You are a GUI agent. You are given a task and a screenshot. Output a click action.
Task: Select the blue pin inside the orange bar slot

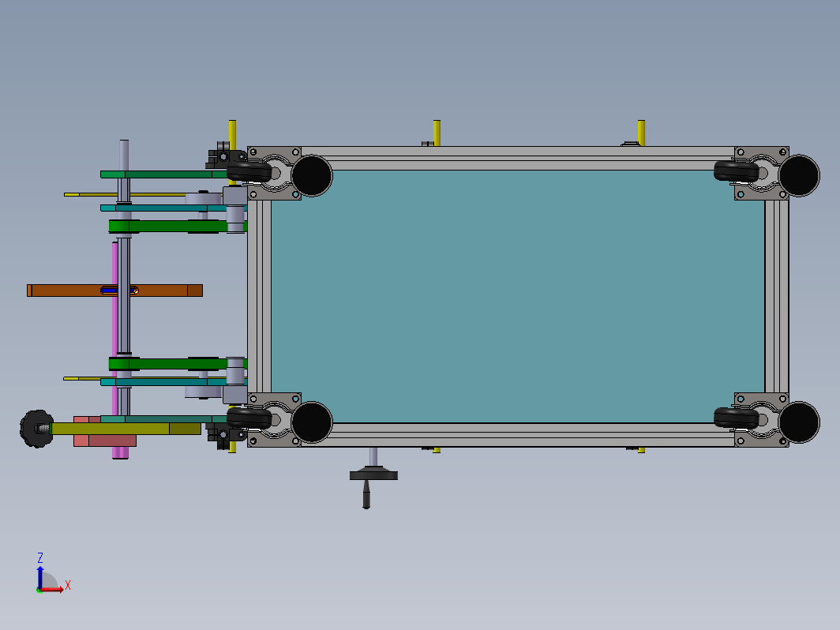pos(111,291)
